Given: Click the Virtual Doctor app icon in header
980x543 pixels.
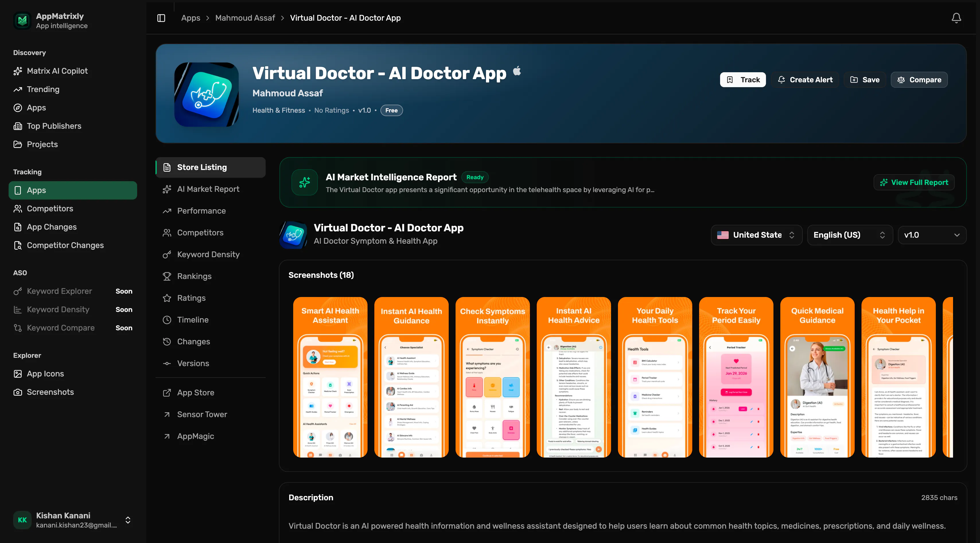Looking at the screenshot, I should [x=207, y=94].
